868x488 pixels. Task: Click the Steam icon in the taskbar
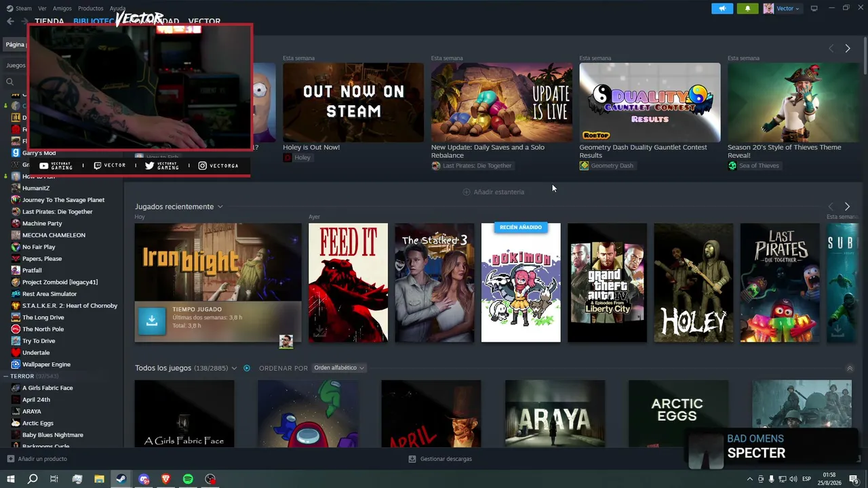pyautogui.click(x=121, y=479)
